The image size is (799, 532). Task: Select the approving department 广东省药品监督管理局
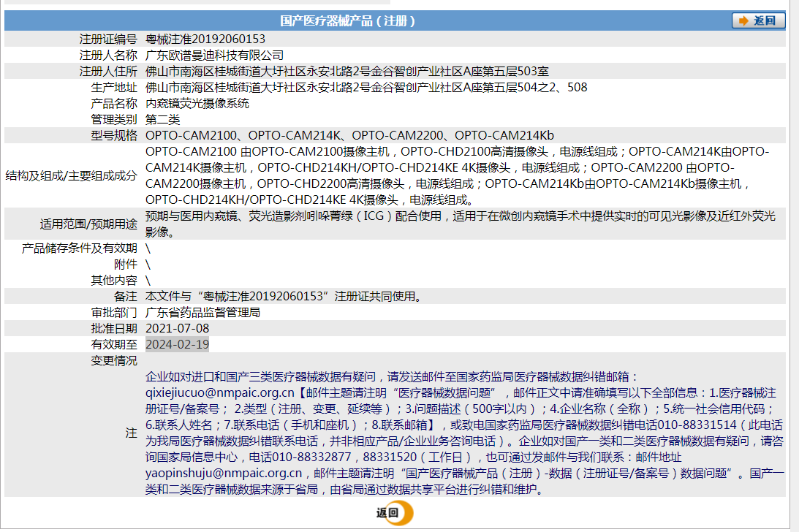pyautogui.click(x=202, y=312)
